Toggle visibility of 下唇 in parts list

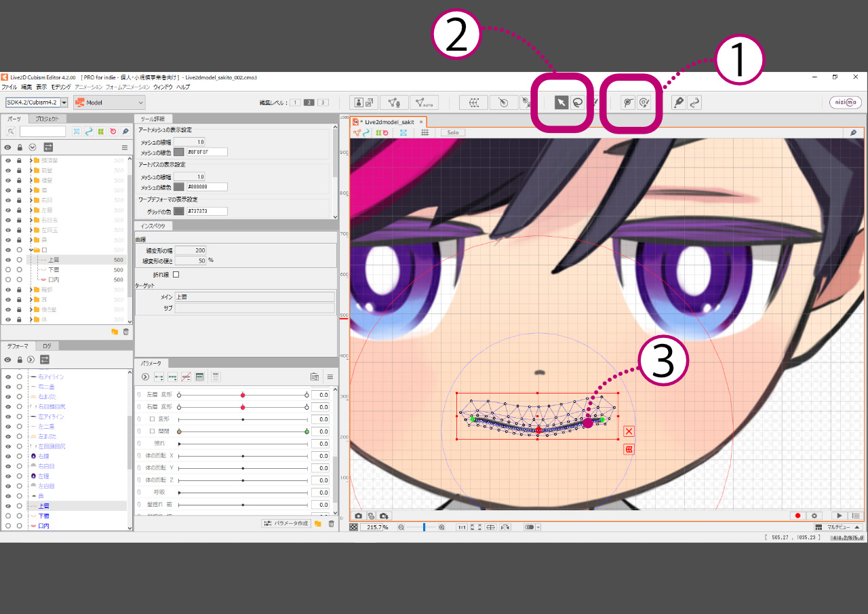click(x=8, y=269)
